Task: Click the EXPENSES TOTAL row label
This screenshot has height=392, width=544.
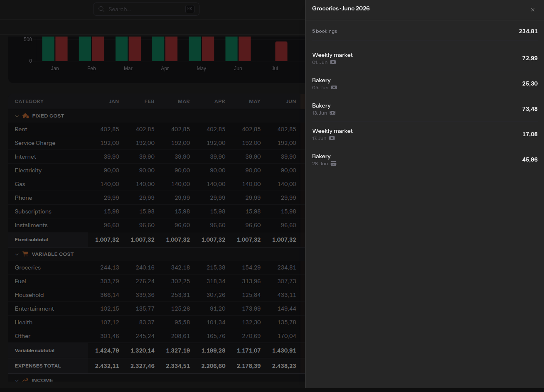Action: pos(38,366)
